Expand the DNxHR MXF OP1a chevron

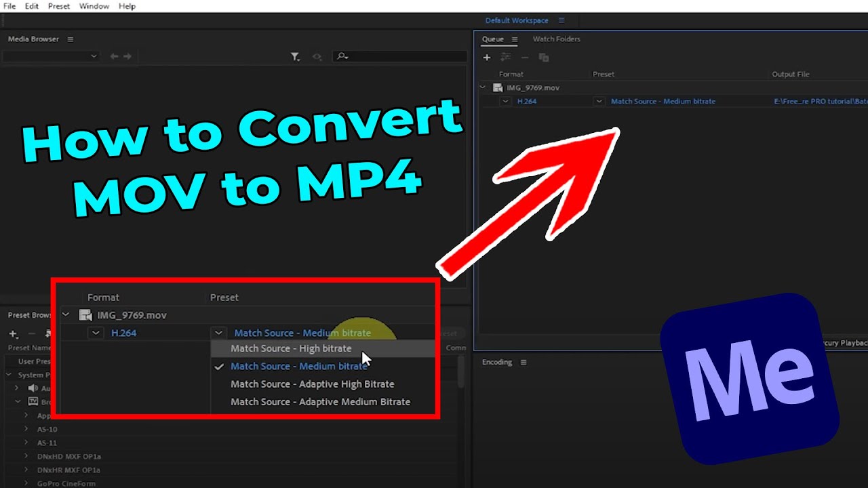coord(26,470)
